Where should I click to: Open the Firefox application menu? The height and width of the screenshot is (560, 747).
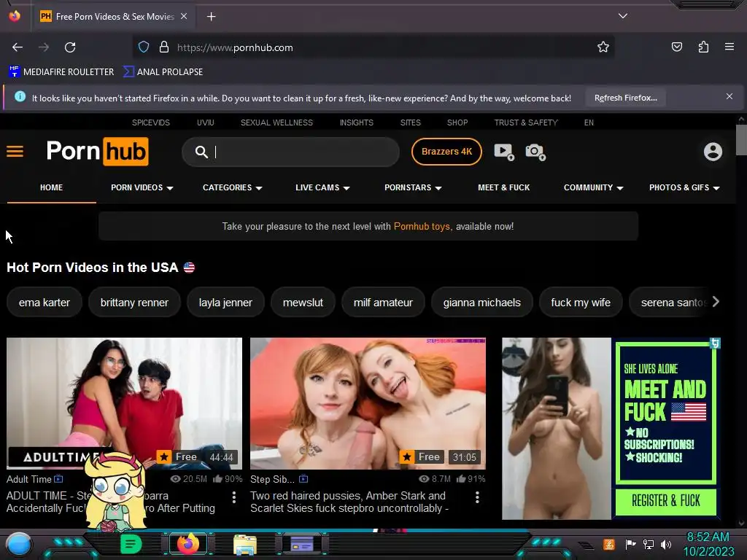pyautogui.click(x=729, y=47)
